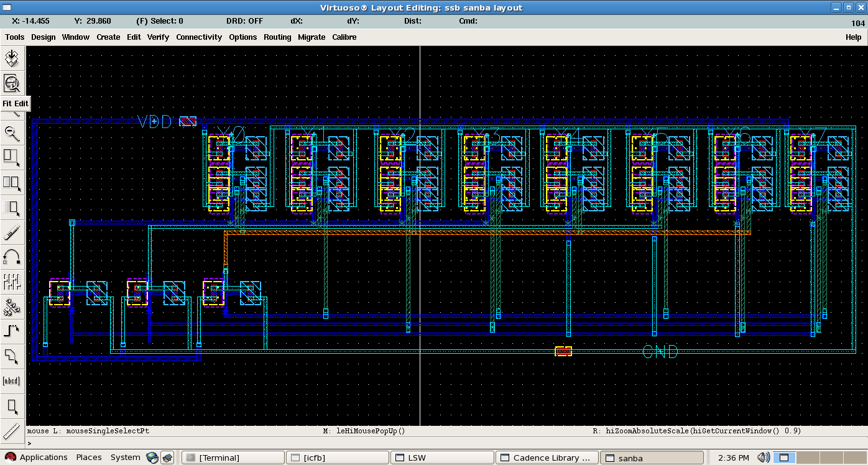Select the Create Rectangle tool icon
Image resolution: width=868 pixels, height=465 pixels.
point(12,407)
